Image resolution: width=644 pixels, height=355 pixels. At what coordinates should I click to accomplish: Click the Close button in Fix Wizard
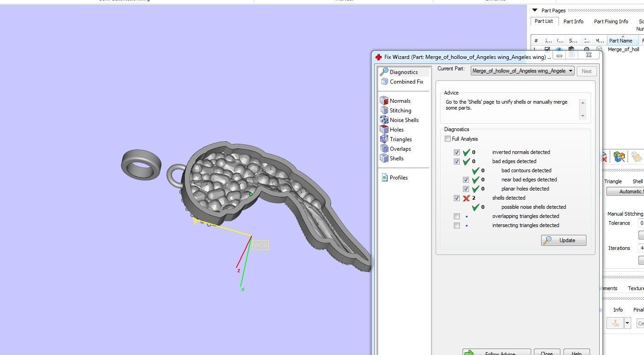coord(547,352)
